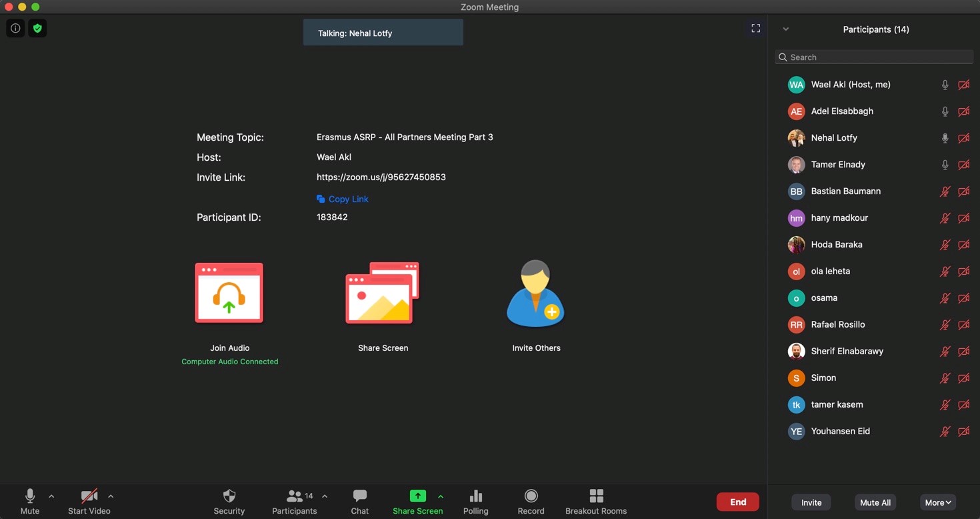Collapse Participants panel with top chevron
This screenshot has height=519, width=980.
click(x=785, y=29)
